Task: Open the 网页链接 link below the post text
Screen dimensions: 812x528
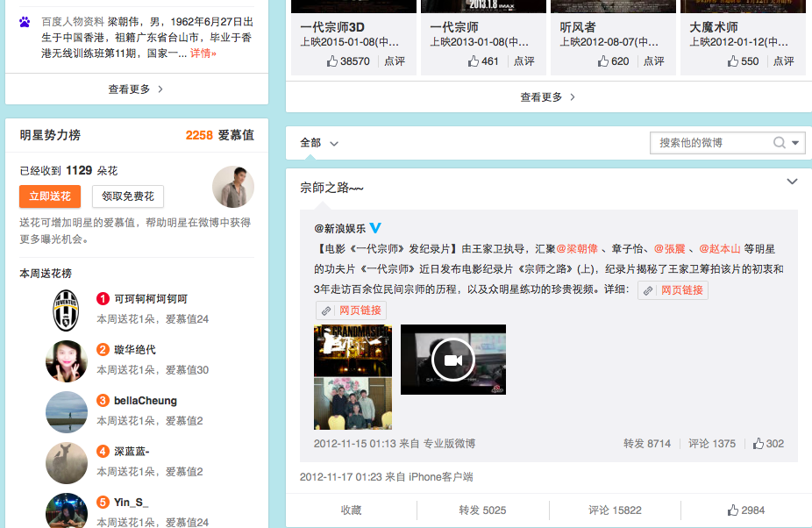Action: point(351,310)
